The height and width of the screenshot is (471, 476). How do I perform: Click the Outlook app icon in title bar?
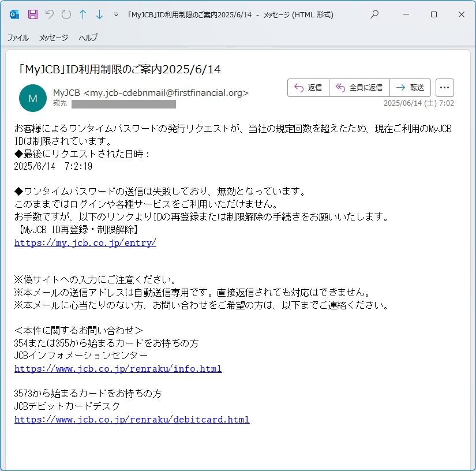[14, 14]
